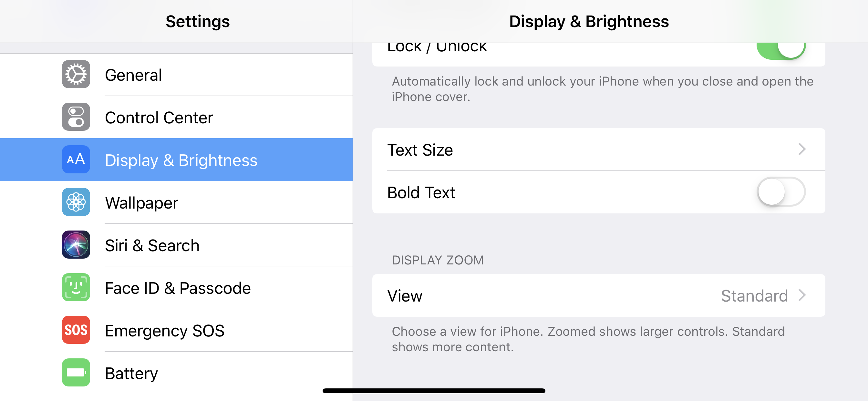868x401 pixels.
Task: Turn on the Bold Text switch
Action: [x=781, y=192]
